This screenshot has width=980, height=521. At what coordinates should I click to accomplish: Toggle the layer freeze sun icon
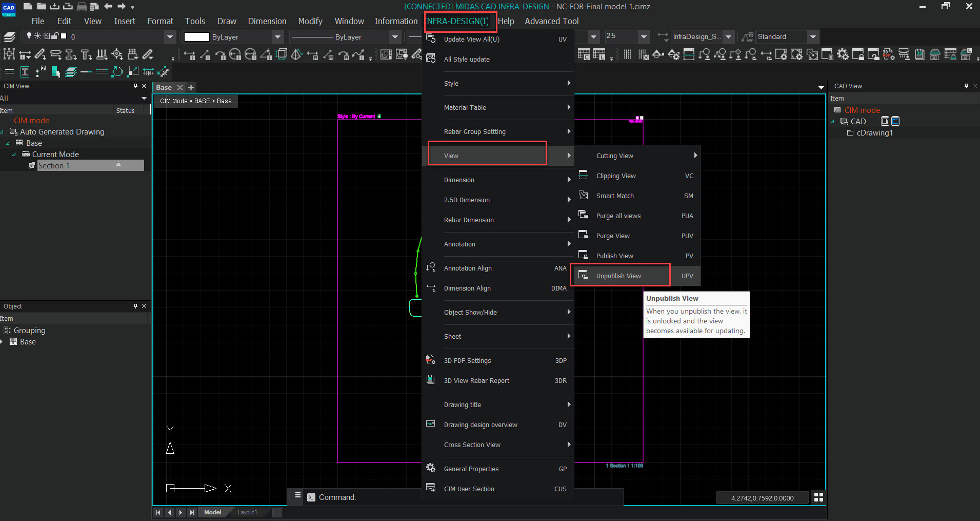[x=37, y=36]
